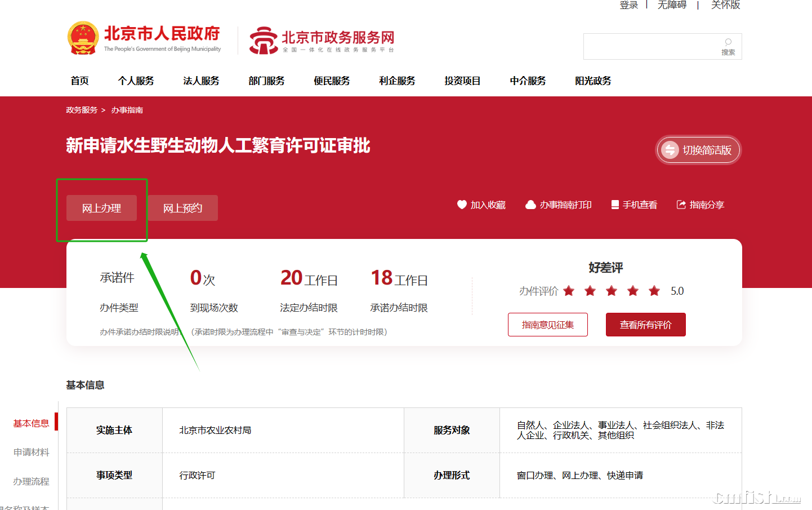
Task: Click the 查看所有评价 button
Action: click(645, 325)
